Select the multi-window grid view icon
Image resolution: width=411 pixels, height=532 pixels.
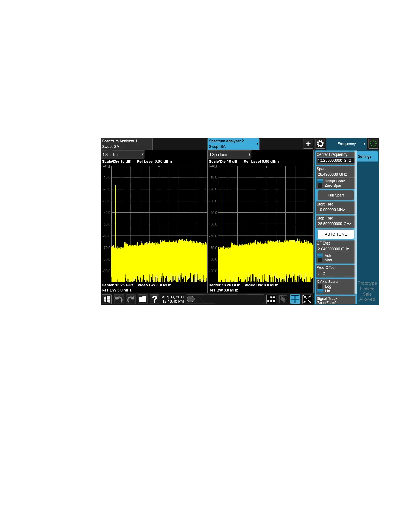pyautogui.click(x=295, y=299)
